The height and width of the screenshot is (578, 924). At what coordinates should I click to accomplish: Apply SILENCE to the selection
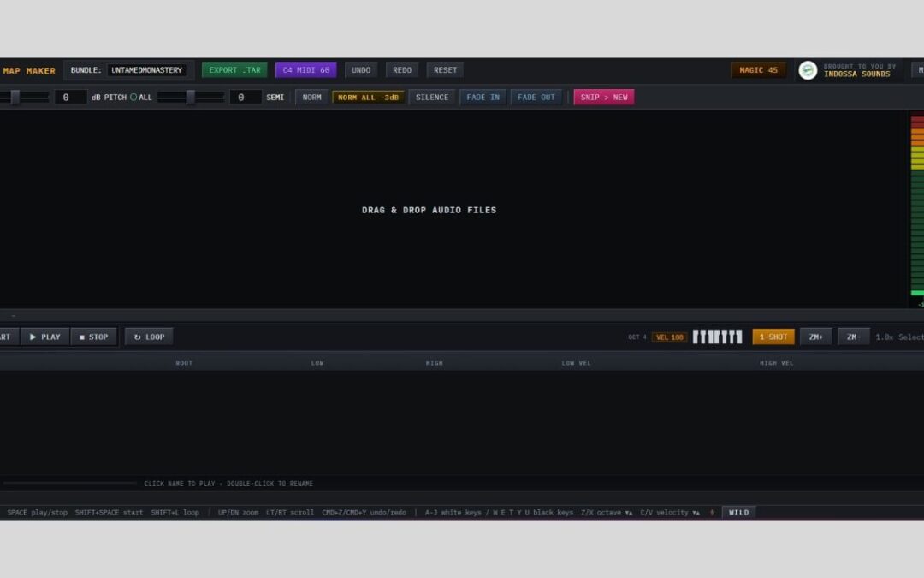[x=432, y=98]
